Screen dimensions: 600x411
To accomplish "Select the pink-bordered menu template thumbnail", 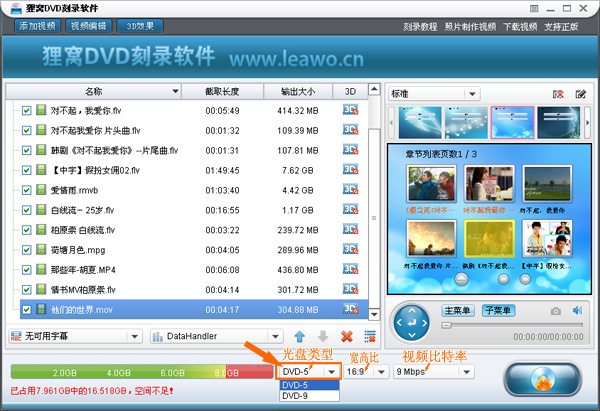I will [512, 122].
